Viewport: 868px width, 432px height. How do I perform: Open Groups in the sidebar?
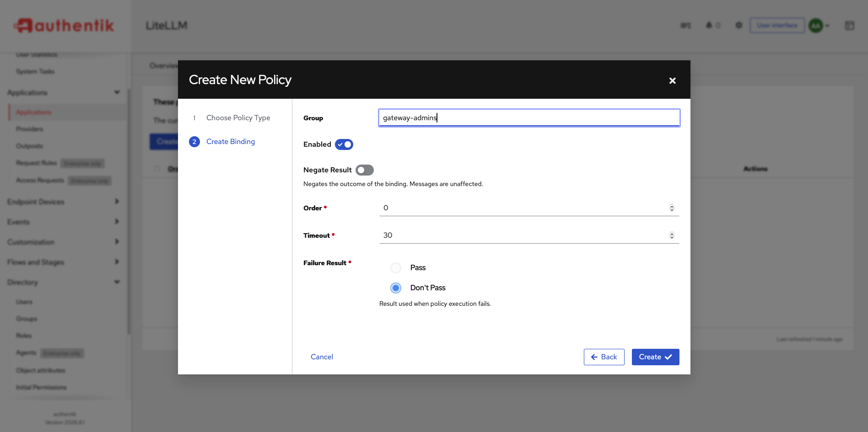27,319
